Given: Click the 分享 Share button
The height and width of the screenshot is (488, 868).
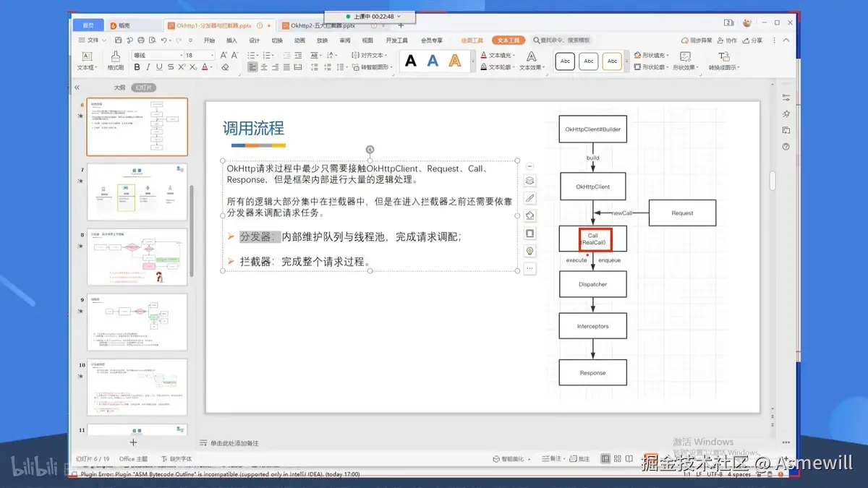Looking at the screenshot, I should pyautogui.click(x=753, y=40).
